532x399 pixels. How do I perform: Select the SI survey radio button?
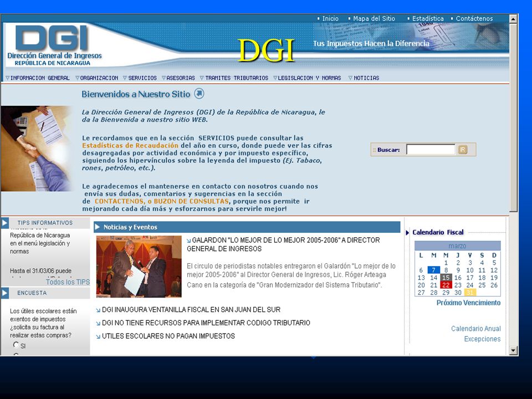coord(16,345)
